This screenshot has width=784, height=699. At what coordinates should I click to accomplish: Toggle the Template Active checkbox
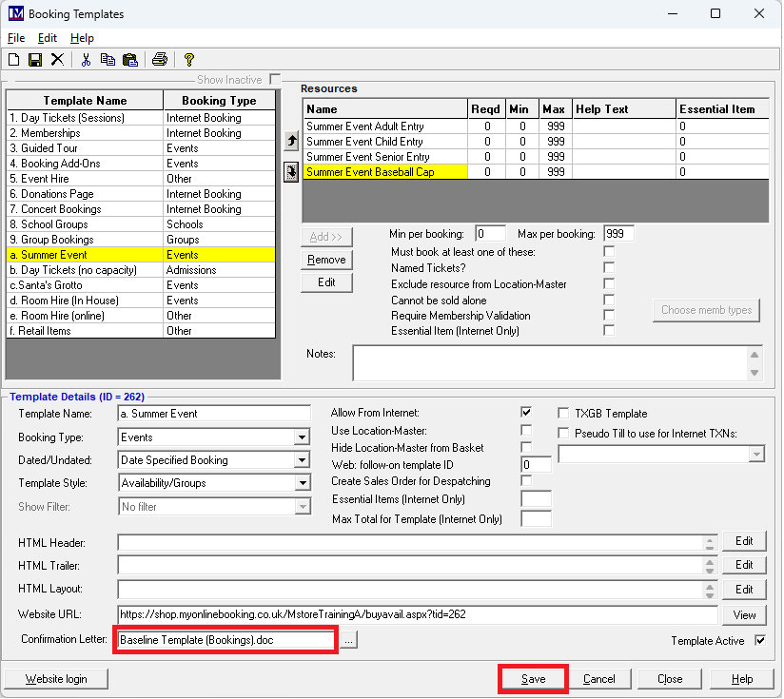(759, 640)
